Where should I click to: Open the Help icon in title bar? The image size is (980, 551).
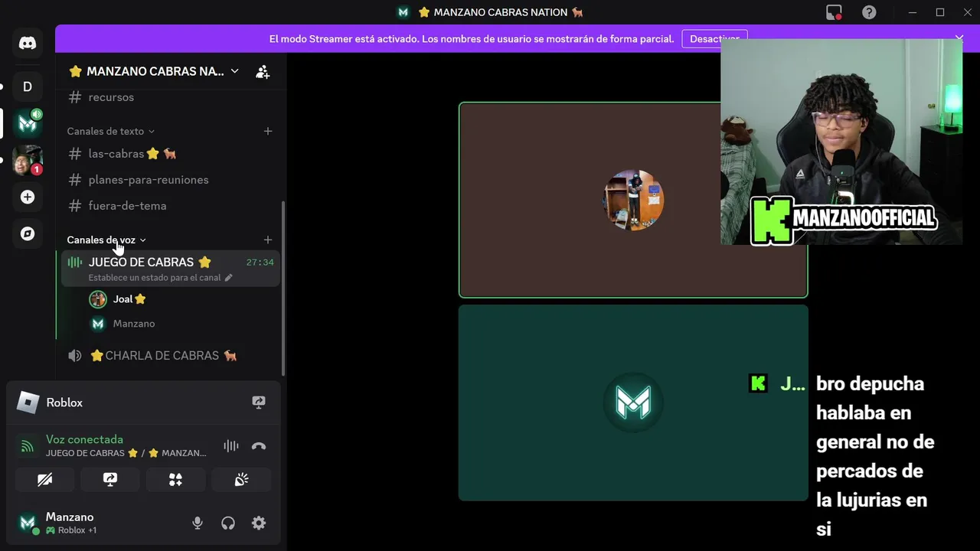coord(869,12)
